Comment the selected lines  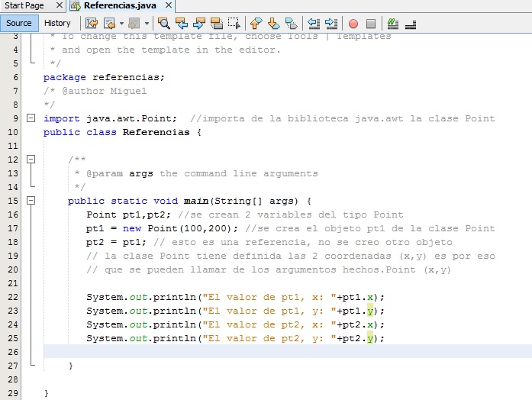(x=393, y=23)
